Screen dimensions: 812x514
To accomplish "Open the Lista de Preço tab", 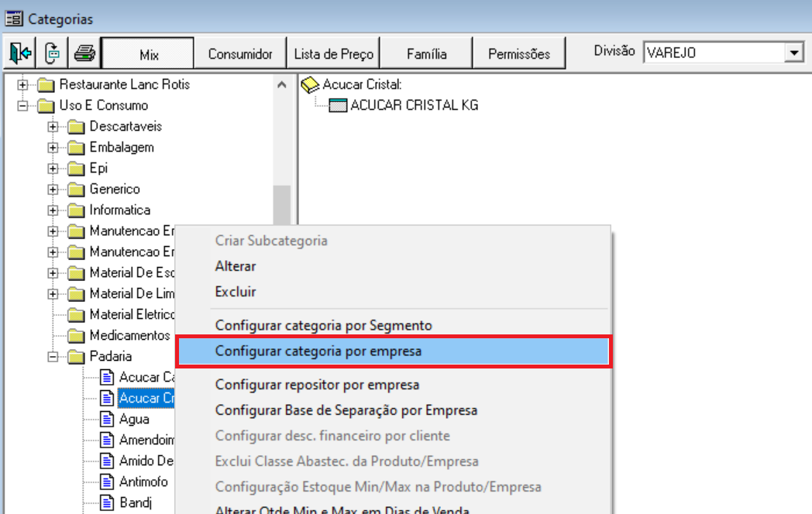I will (333, 53).
